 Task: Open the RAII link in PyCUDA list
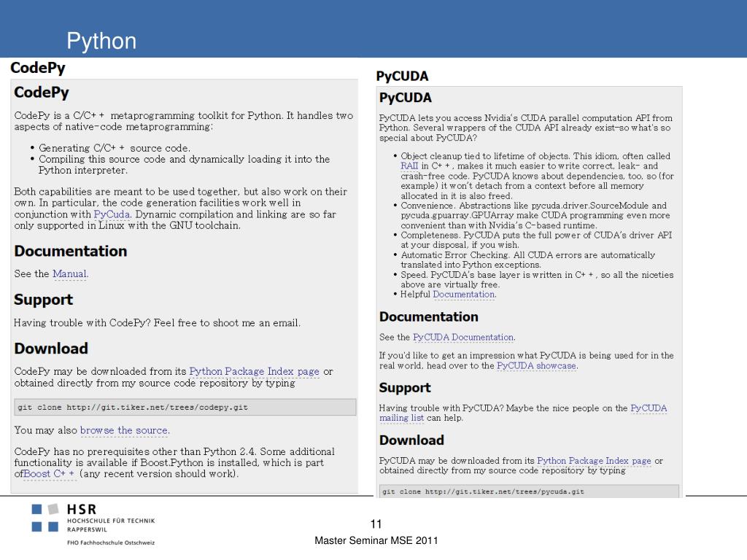coord(409,166)
